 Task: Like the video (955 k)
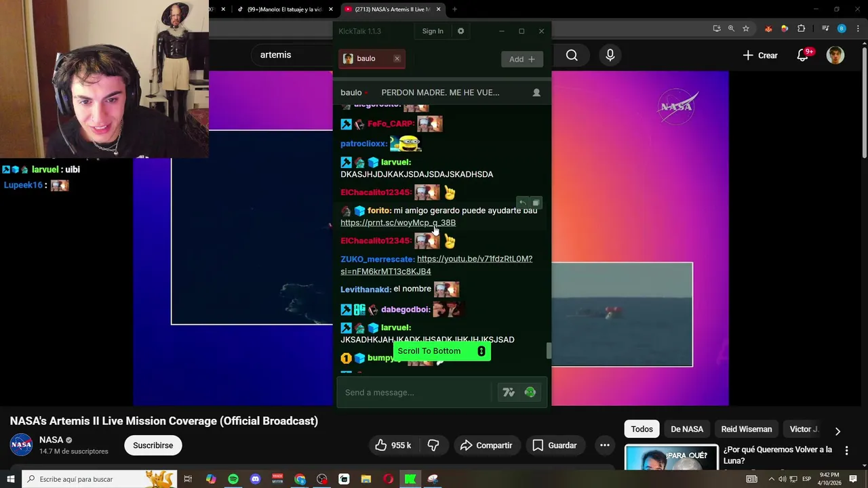coord(393,445)
